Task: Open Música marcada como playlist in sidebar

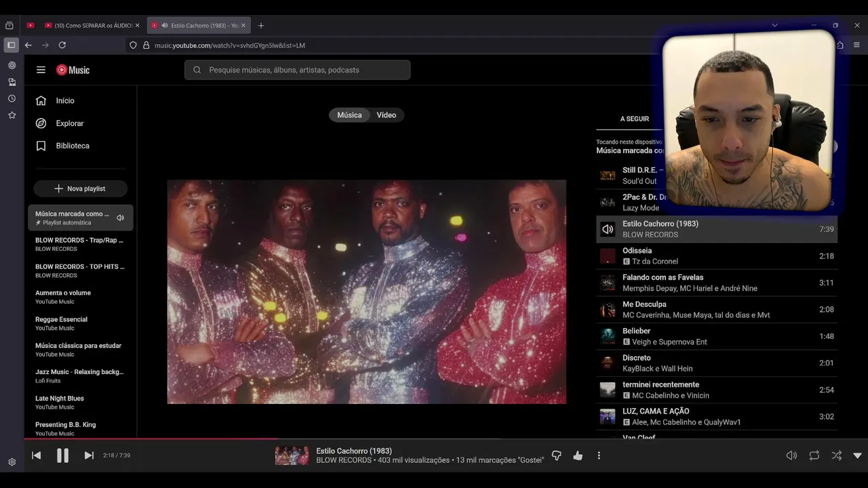Action: tap(81, 218)
